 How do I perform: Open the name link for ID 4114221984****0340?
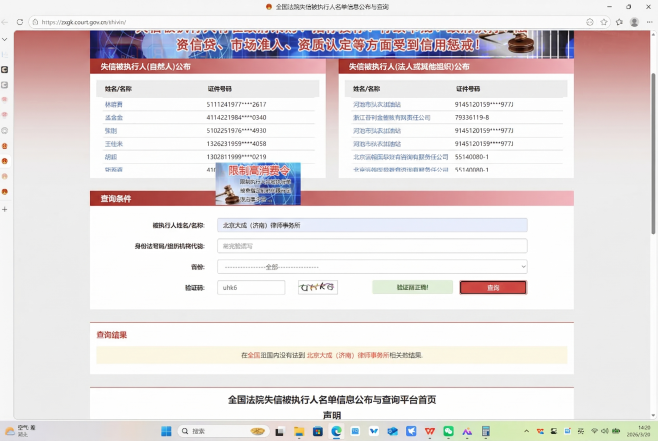tap(113, 117)
